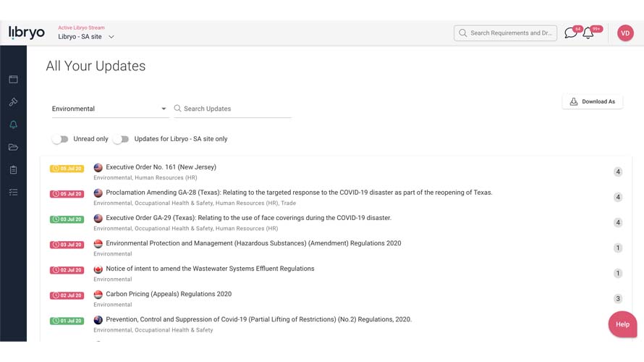Click the Help button
The height and width of the screenshot is (362, 644).
point(622,324)
